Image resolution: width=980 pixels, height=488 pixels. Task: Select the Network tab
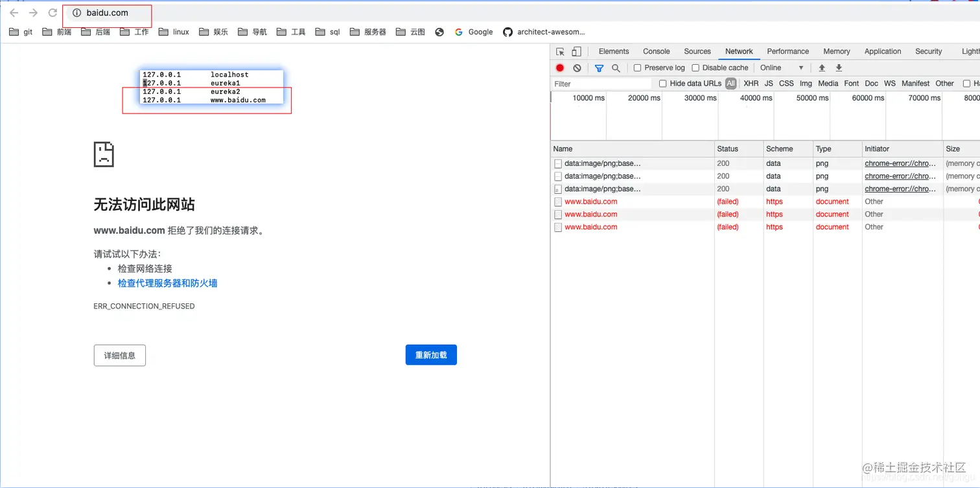tap(739, 51)
